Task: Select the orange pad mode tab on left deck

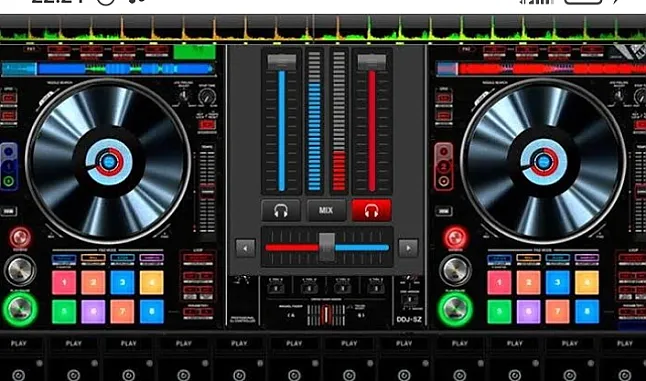Action: [x=93, y=259]
